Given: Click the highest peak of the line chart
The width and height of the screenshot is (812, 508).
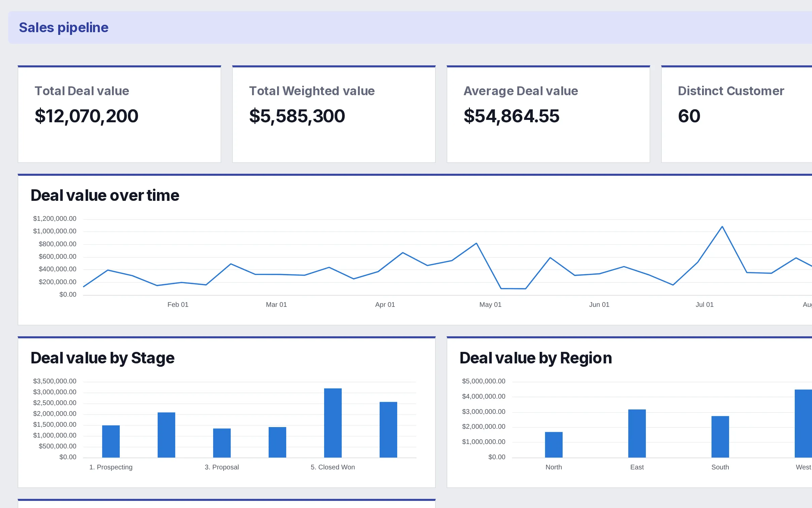Looking at the screenshot, I should pos(722,227).
